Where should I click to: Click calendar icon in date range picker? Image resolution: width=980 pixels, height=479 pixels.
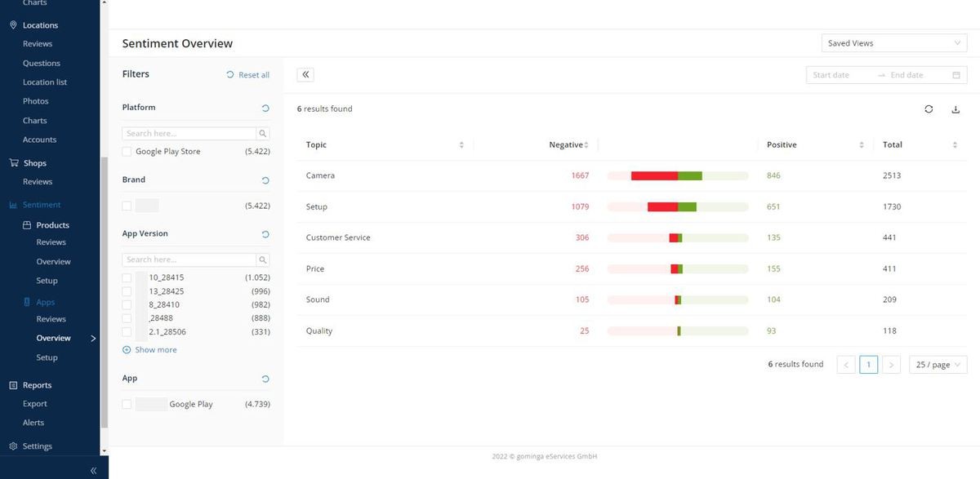coord(956,75)
